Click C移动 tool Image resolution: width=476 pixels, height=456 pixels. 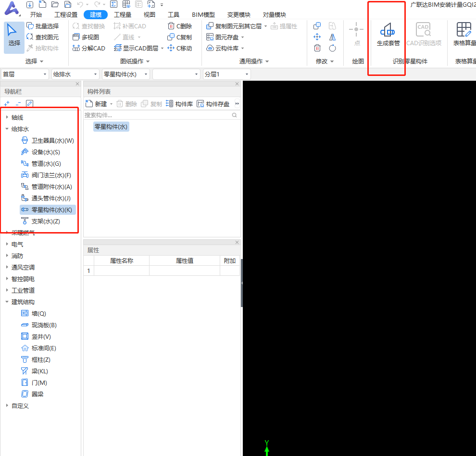coord(180,48)
